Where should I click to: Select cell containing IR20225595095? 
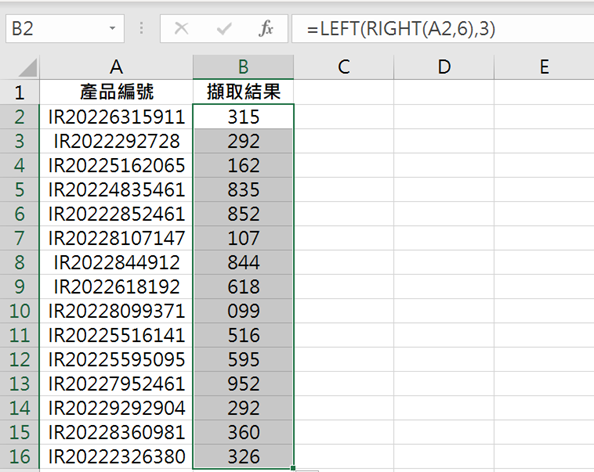click(x=116, y=359)
